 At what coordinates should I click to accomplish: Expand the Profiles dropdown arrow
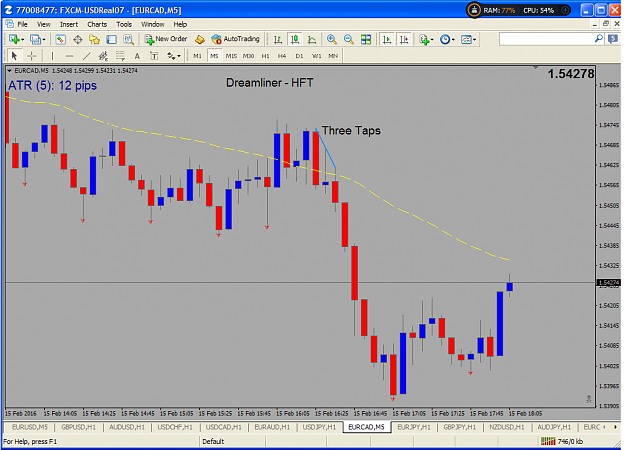coord(44,39)
